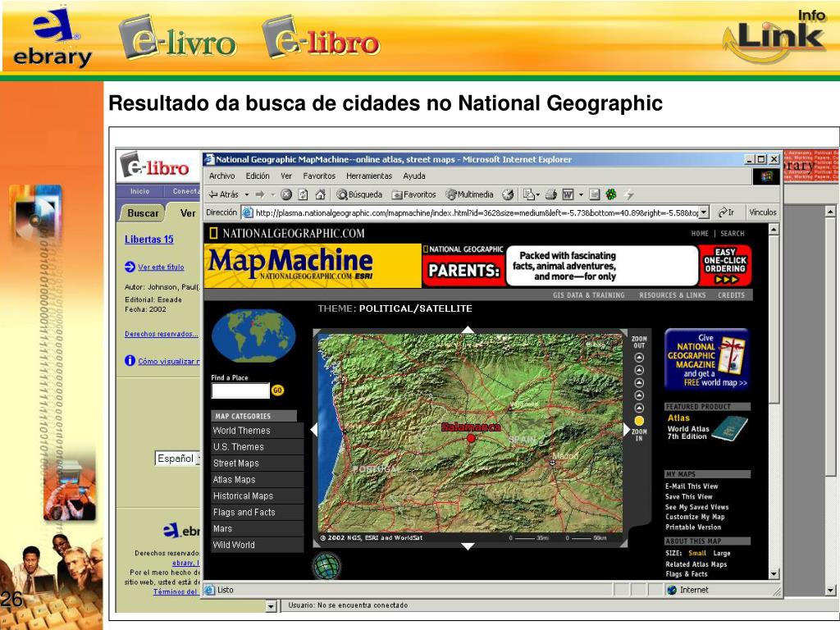Click Give National Geographic Magazine banner

tap(707, 359)
